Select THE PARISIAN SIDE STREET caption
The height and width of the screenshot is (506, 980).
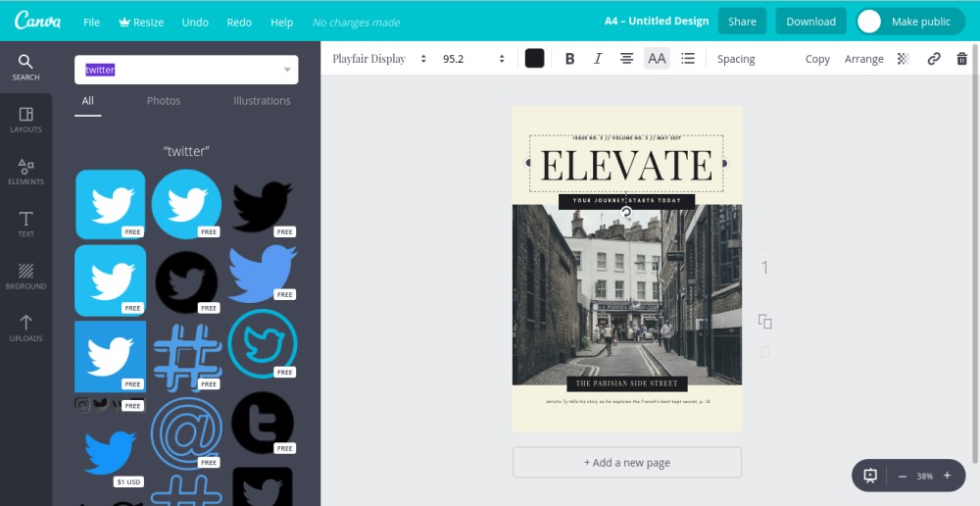click(x=627, y=383)
